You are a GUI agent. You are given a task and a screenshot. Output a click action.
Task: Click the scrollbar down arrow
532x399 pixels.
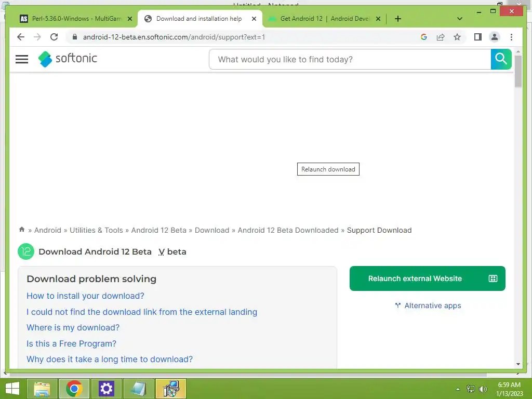click(518, 364)
